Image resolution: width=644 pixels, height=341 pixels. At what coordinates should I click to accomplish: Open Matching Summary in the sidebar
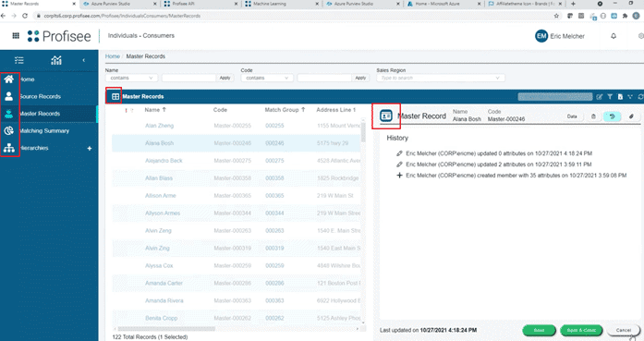pyautogui.click(x=44, y=131)
